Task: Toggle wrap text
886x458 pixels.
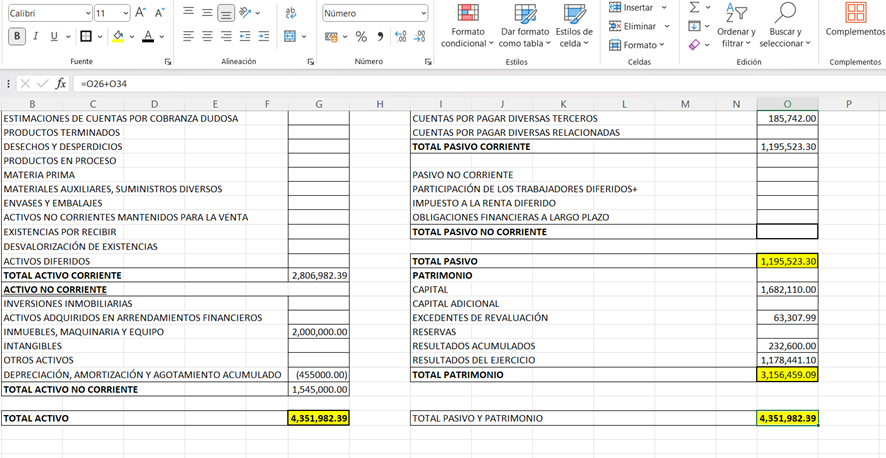Action: click(292, 12)
